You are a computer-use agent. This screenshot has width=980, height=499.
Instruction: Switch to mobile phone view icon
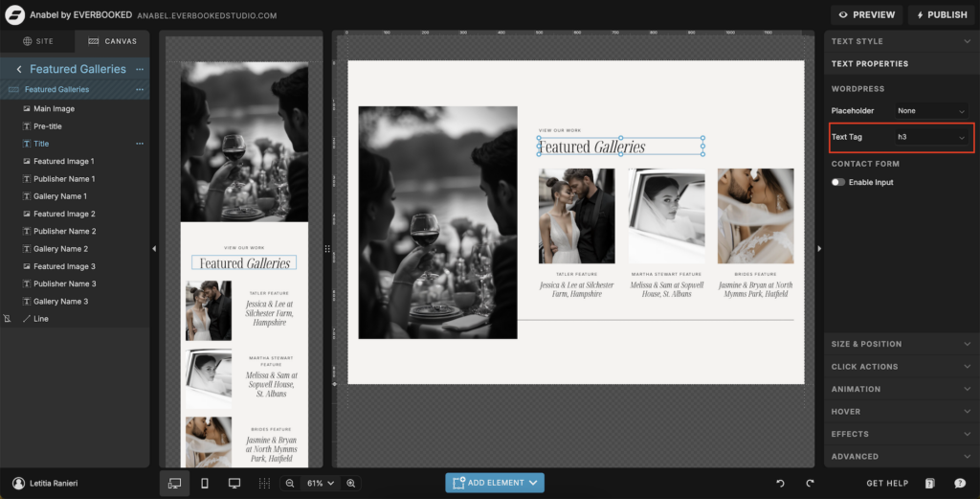coord(205,484)
